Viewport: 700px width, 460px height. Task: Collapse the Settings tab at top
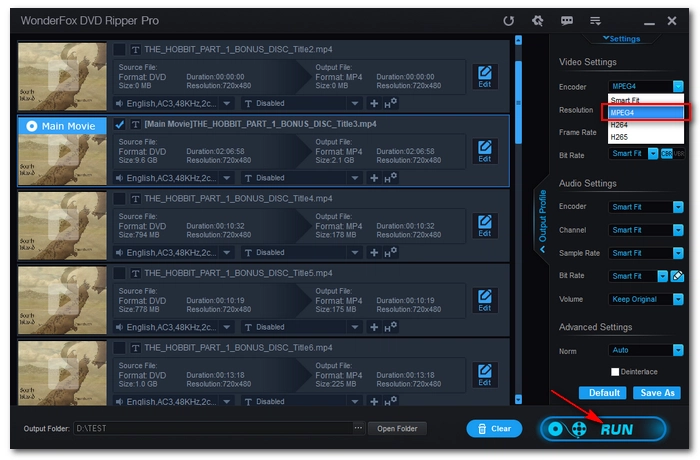[622, 39]
